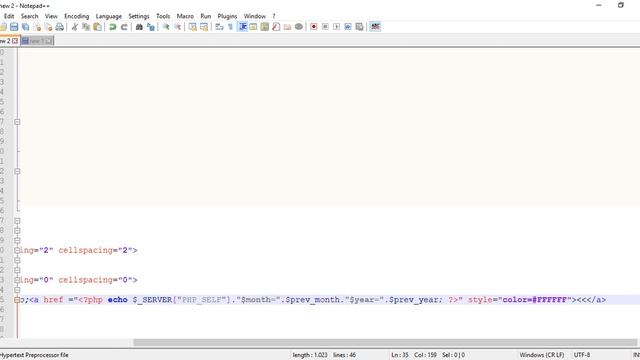This screenshot has width=640, height=360.
Task: Open the Plugins menu
Action: 227,16
